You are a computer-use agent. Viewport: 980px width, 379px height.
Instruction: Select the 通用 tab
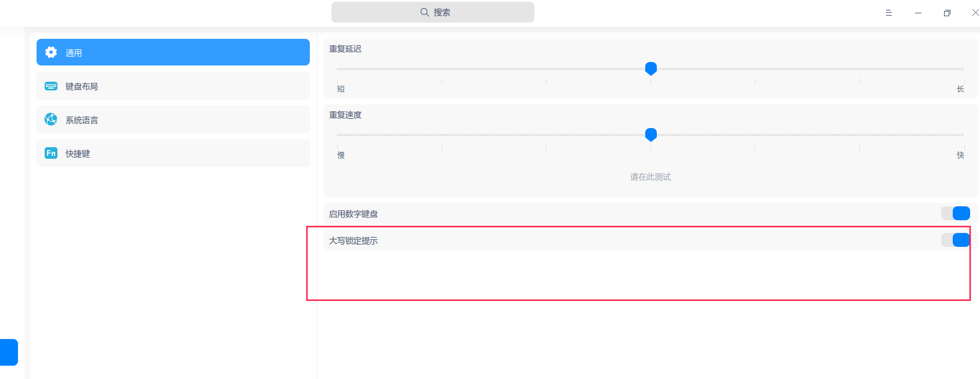[173, 52]
